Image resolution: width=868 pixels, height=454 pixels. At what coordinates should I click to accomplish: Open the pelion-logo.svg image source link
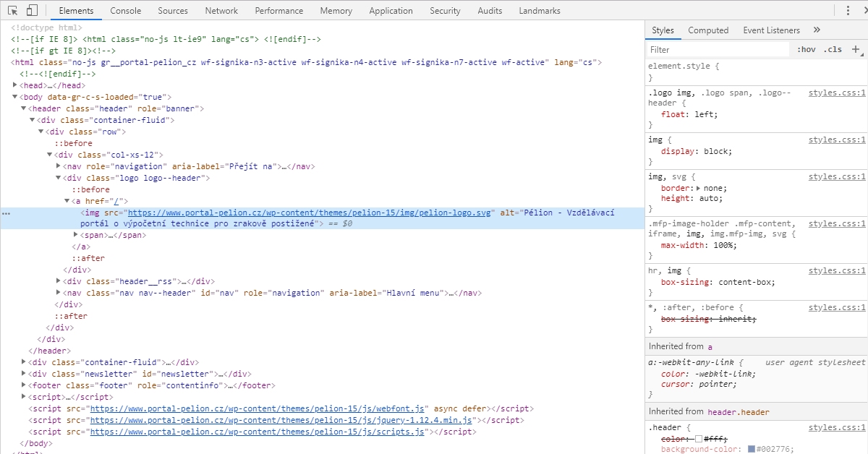(x=310, y=213)
